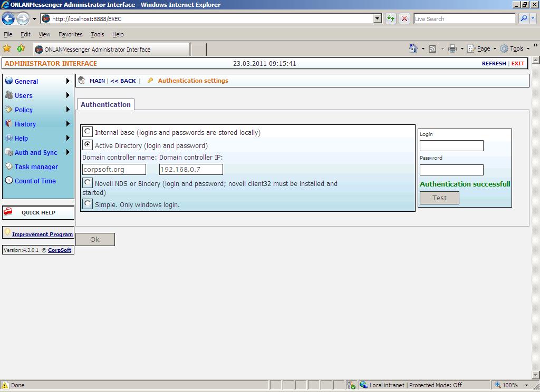Open the Favorites Center star icon

[7, 48]
